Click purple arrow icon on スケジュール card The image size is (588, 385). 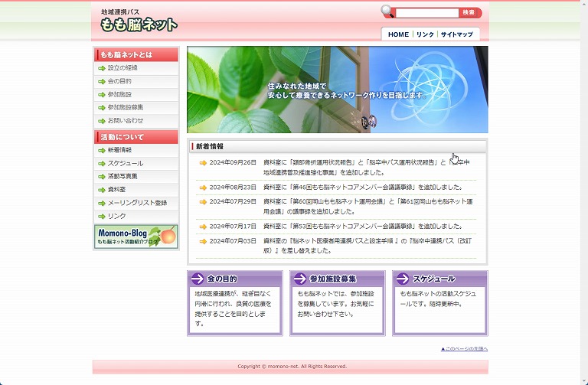403,279
